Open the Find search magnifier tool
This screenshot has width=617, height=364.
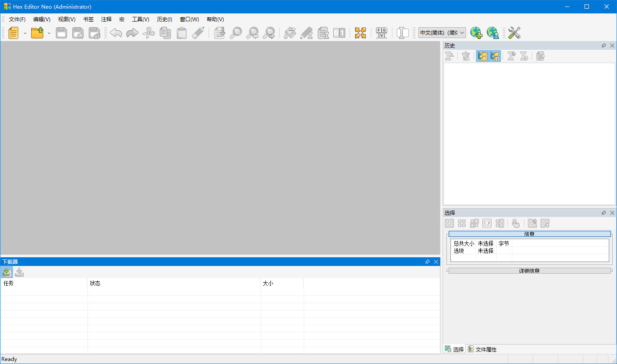tap(236, 33)
